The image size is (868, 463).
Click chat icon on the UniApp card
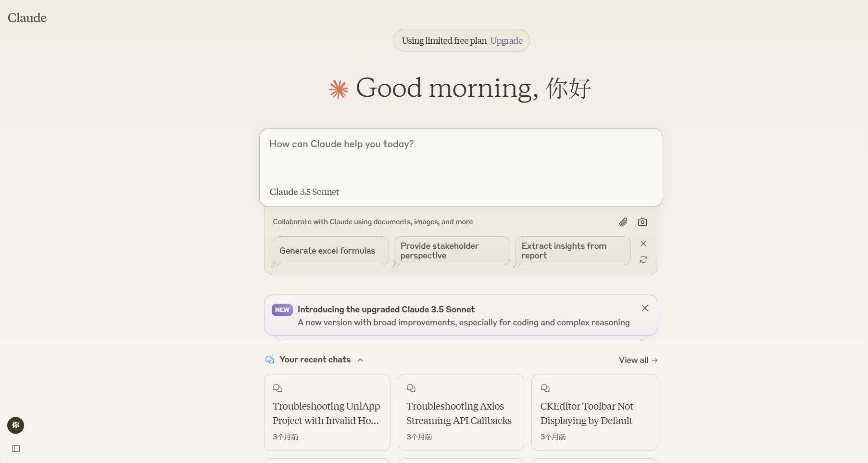pyautogui.click(x=277, y=388)
